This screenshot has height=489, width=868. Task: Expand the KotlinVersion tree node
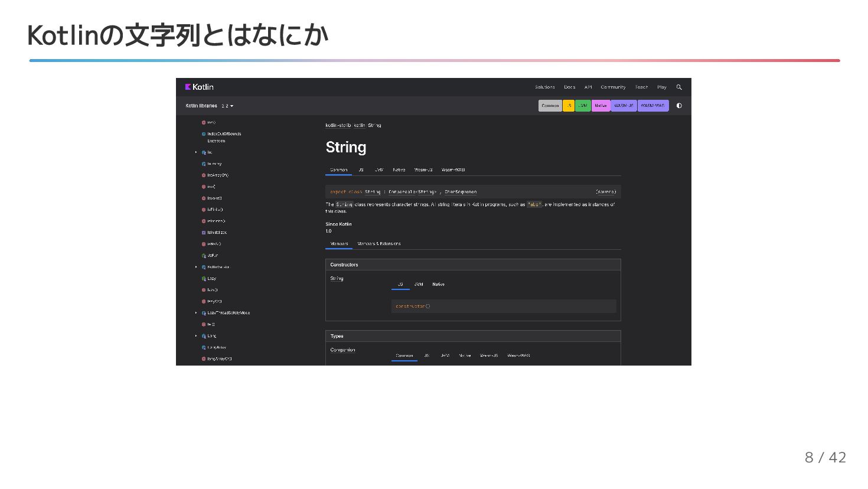coord(196,267)
